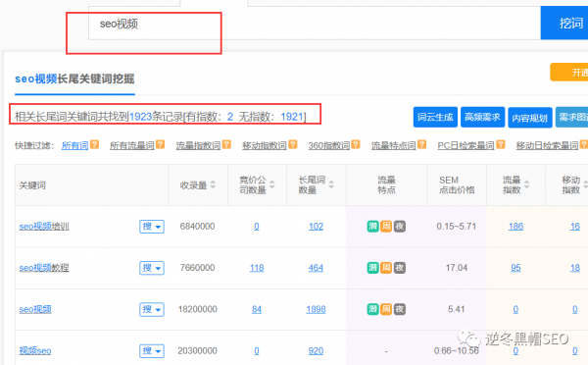This screenshot has height=365, width=588.
Task: Click help icon beside 360指数词 filter
Action: pos(356,144)
